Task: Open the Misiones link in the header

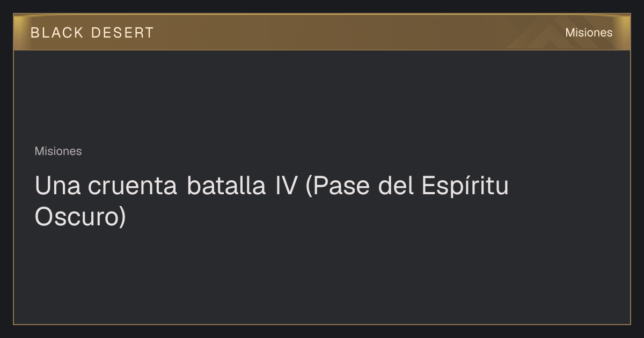Action: [x=589, y=33]
